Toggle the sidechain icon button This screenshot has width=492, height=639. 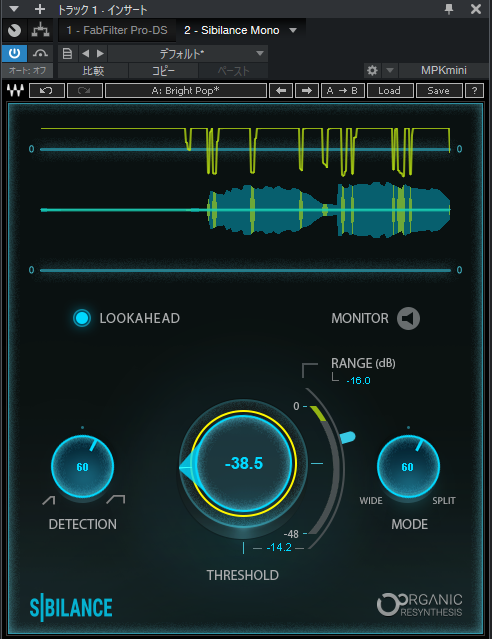[x=40, y=53]
